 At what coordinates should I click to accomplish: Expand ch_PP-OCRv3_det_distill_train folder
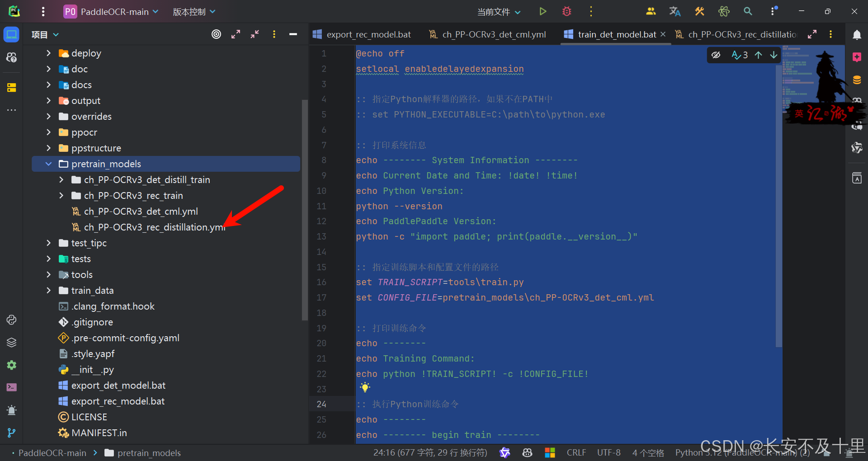pyautogui.click(x=61, y=180)
